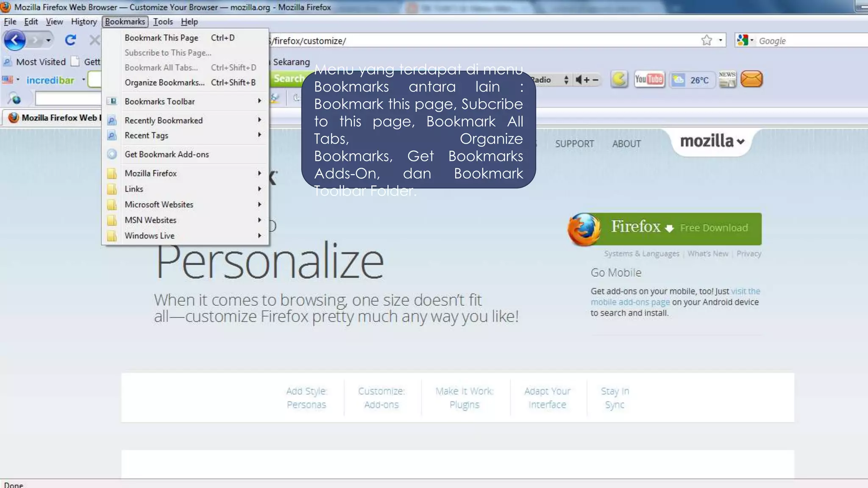
Task: Expand Recently Bookmarked submenu
Action: tap(259, 120)
